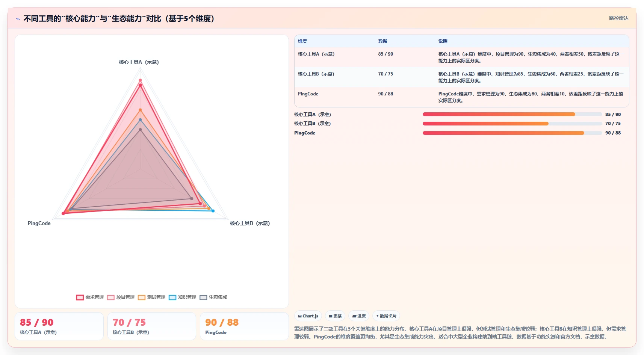The image size is (644, 355).
Task: Click the 核心工具A progress bar
Action: click(512, 114)
